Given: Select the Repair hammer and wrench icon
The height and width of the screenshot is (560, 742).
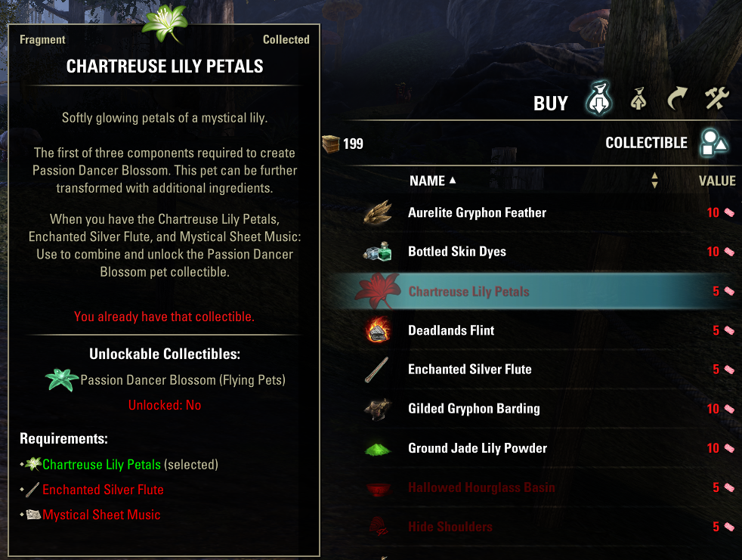Looking at the screenshot, I should 716,99.
